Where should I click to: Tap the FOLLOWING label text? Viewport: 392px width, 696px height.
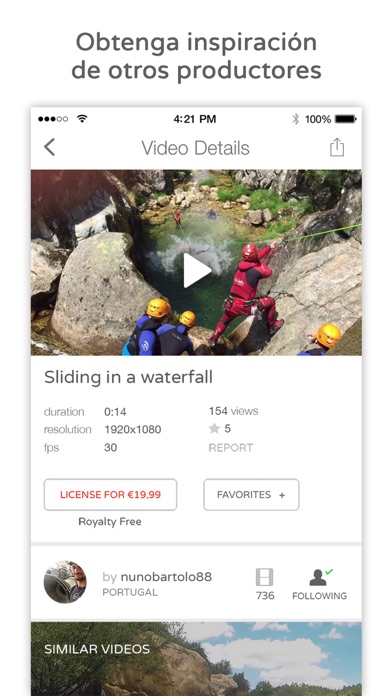320,596
